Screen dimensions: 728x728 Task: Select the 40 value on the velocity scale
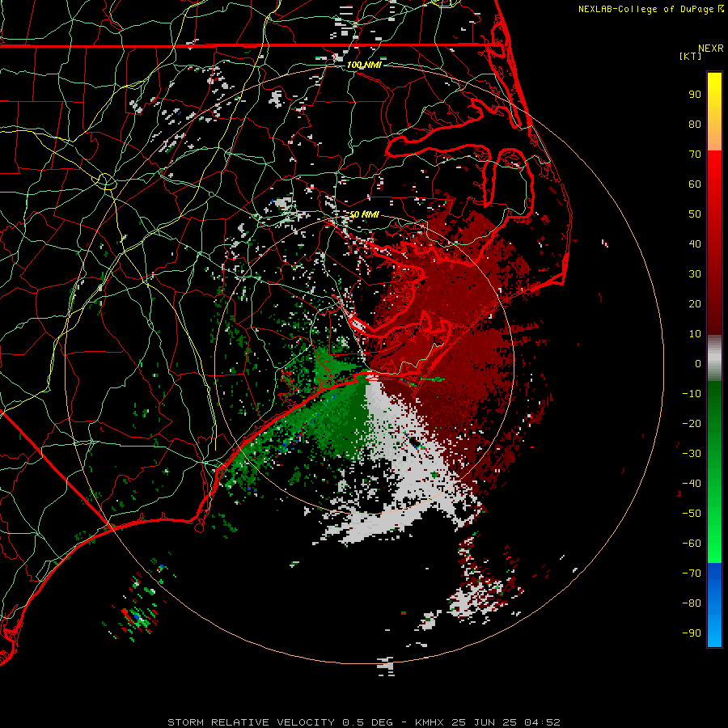695,243
